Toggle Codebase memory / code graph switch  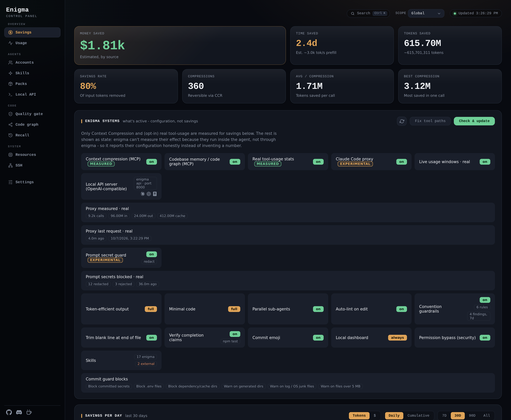pyautogui.click(x=235, y=162)
